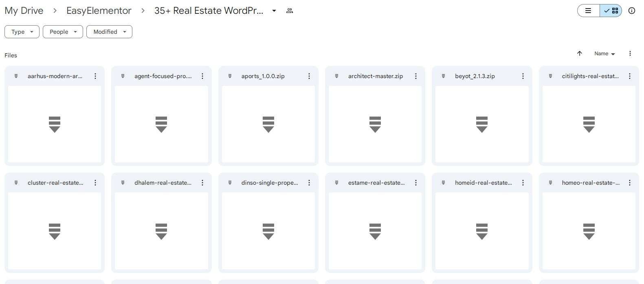
Task: Open the current folder name dropdown arrow
Action: [x=274, y=11]
